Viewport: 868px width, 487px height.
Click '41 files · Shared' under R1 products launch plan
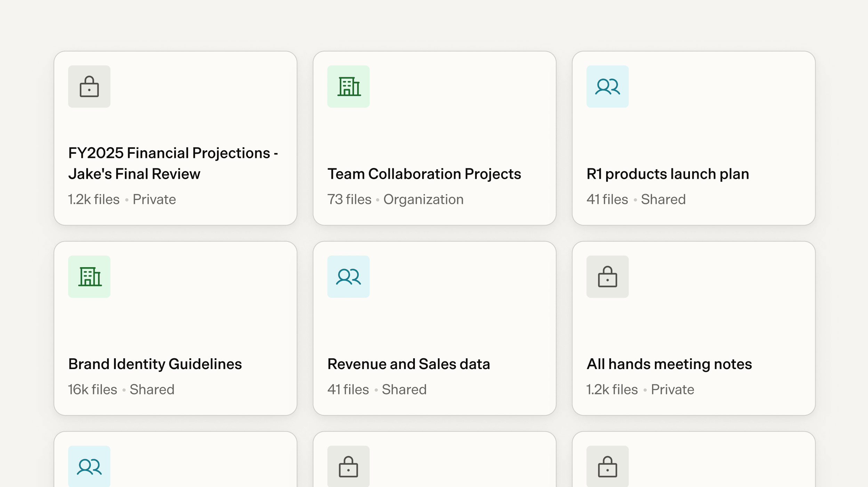pos(636,199)
